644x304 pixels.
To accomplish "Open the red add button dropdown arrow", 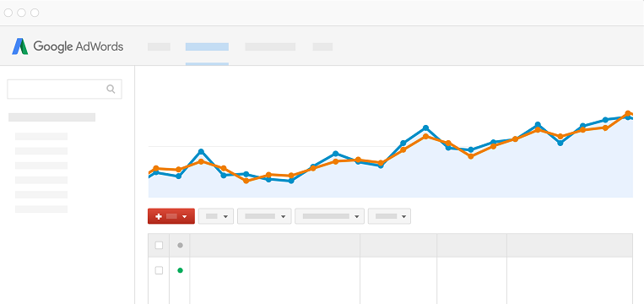I will pos(184,216).
